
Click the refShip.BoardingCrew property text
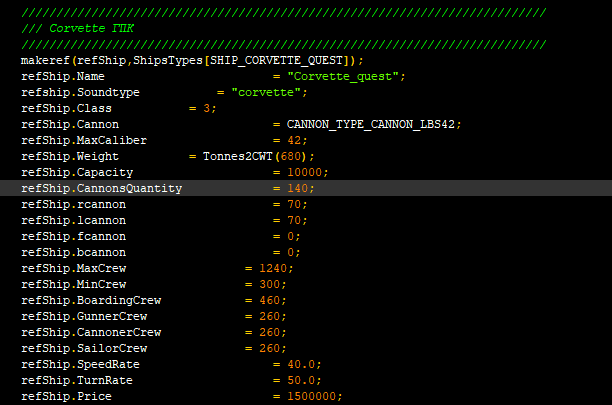[x=91, y=300]
